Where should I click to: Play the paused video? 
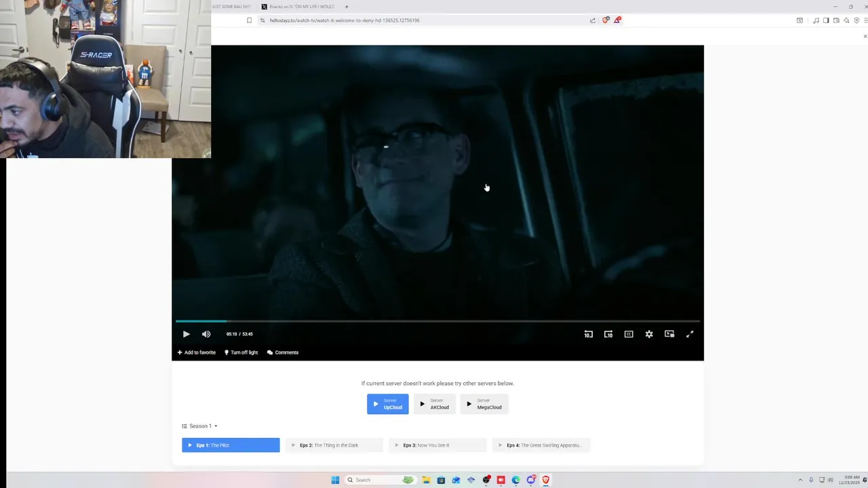186,334
